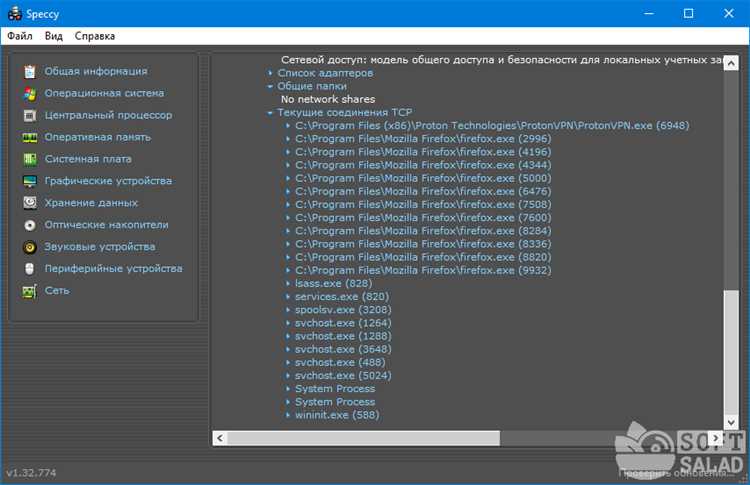Image resolution: width=750 pixels, height=485 pixels.
Task: Expand spoolsv.exe (3208) entry
Action: (x=288, y=310)
